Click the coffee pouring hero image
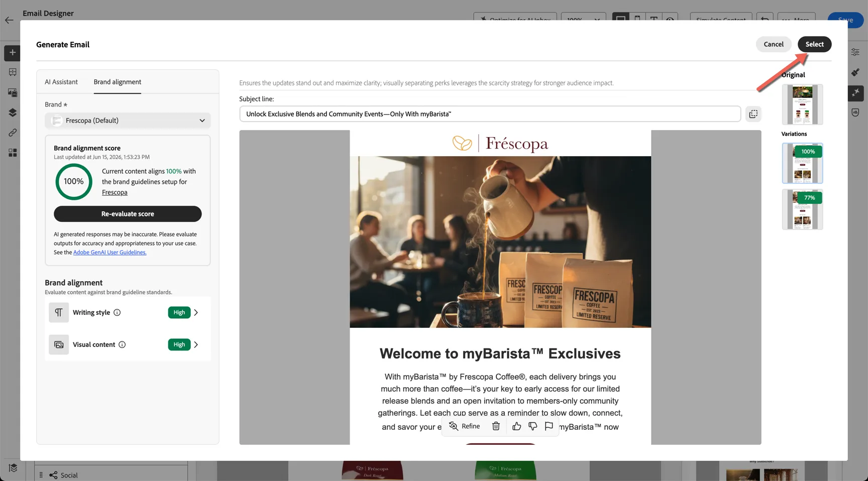868x481 pixels. 500,242
